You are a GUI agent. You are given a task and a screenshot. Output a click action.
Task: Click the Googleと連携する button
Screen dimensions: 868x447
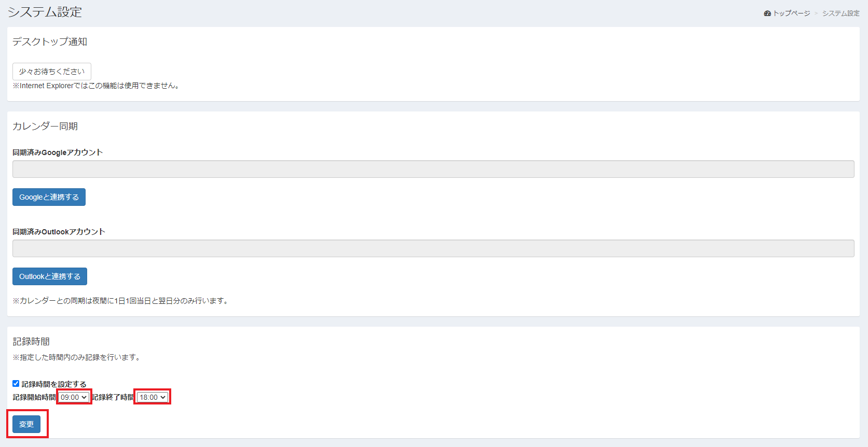pos(49,197)
